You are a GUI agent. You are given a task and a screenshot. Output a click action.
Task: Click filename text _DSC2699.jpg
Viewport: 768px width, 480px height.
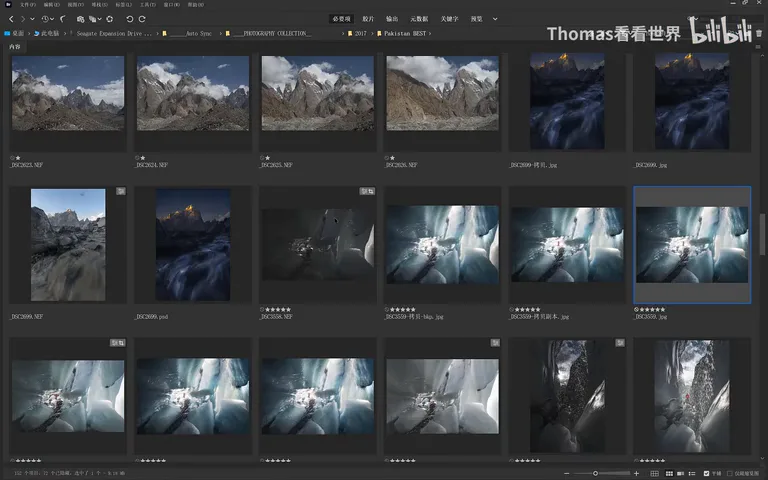click(x=651, y=165)
